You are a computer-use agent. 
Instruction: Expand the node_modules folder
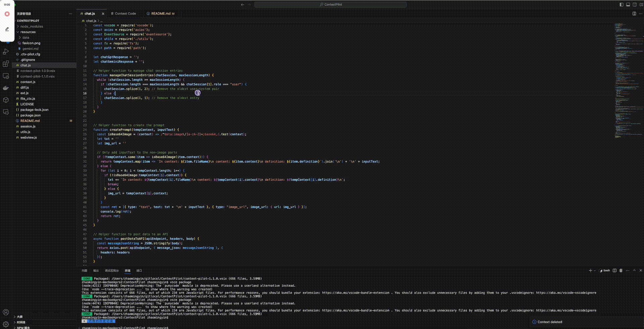pyautogui.click(x=32, y=26)
